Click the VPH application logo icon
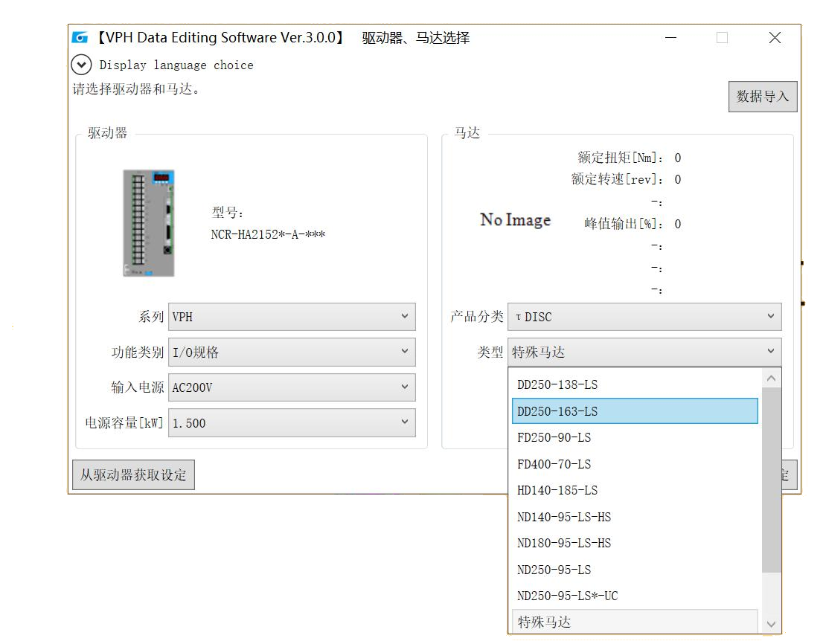The width and height of the screenshot is (823, 644). click(80, 38)
